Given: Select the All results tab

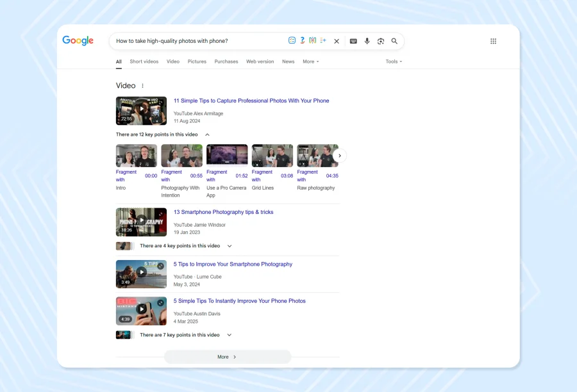Looking at the screenshot, I should 119,61.
